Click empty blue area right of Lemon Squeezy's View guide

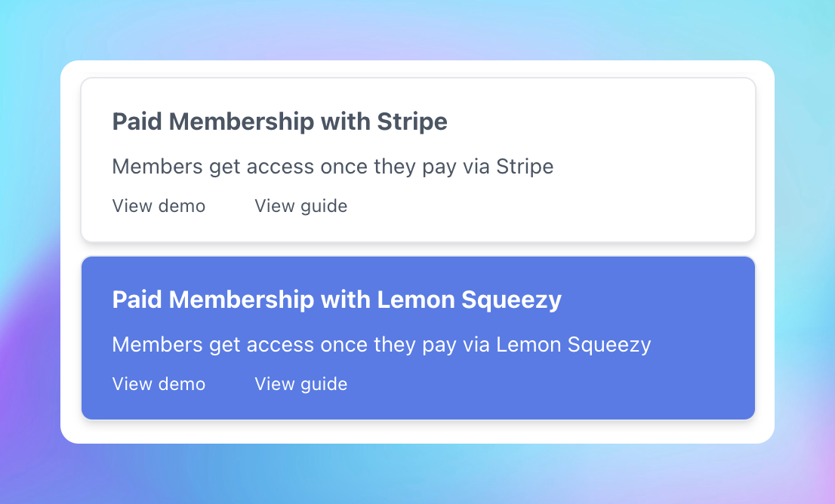[528, 384]
